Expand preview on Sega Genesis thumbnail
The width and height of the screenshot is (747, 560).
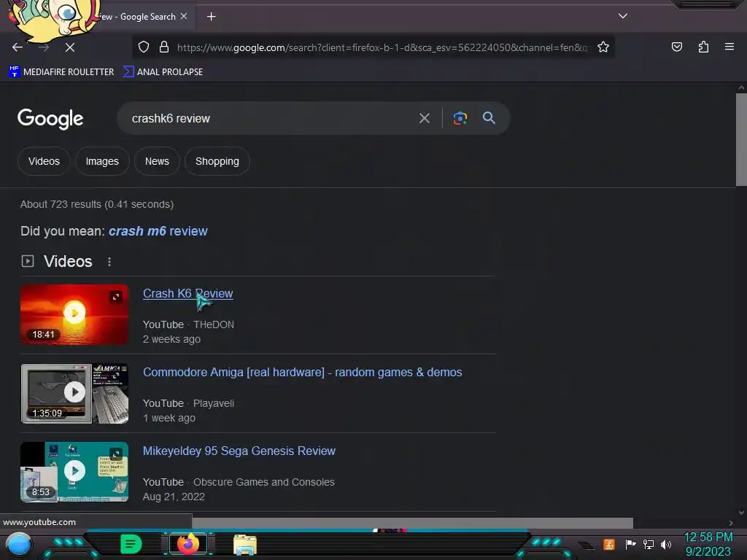tap(116, 454)
